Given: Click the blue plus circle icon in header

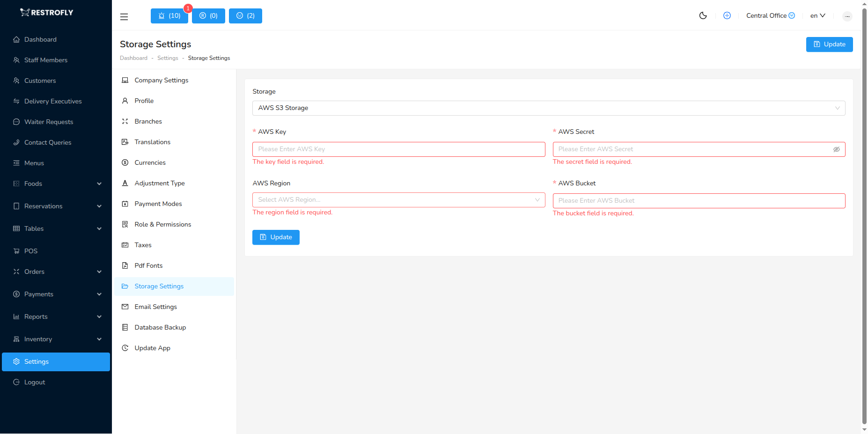Looking at the screenshot, I should coord(727,15).
